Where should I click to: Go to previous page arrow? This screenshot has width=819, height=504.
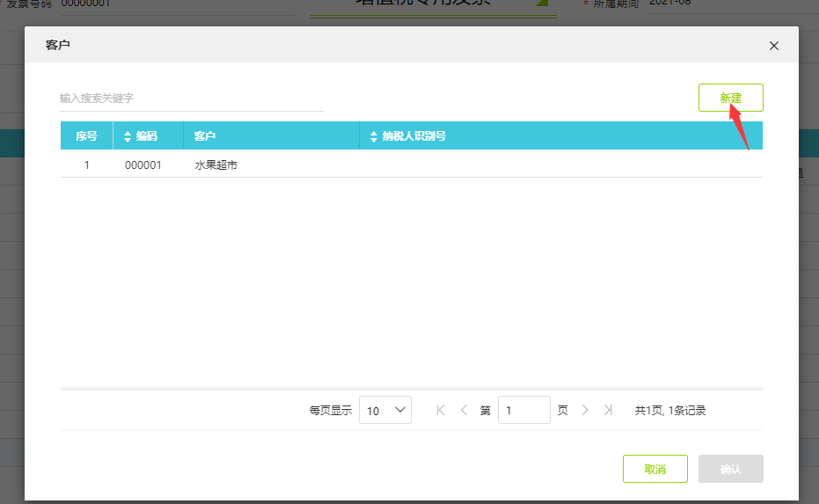[x=464, y=410]
